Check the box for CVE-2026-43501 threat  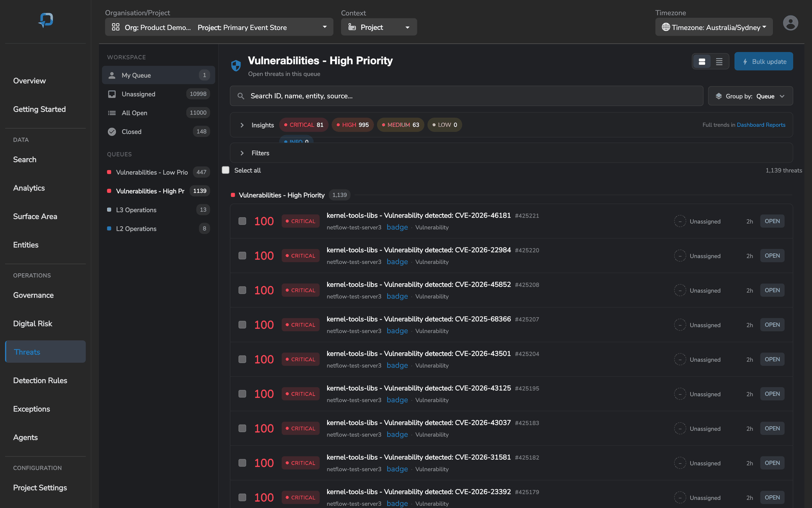coord(242,359)
